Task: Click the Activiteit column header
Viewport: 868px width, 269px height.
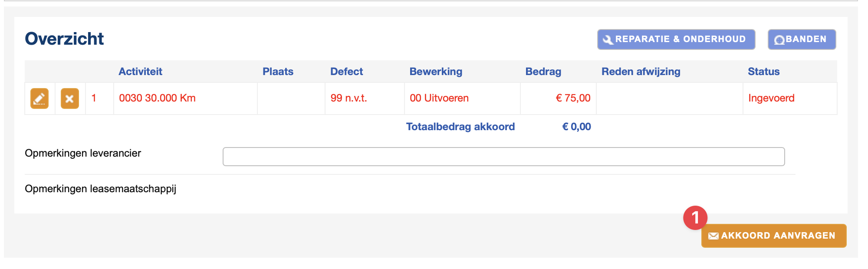Action: [x=140, y=72]
